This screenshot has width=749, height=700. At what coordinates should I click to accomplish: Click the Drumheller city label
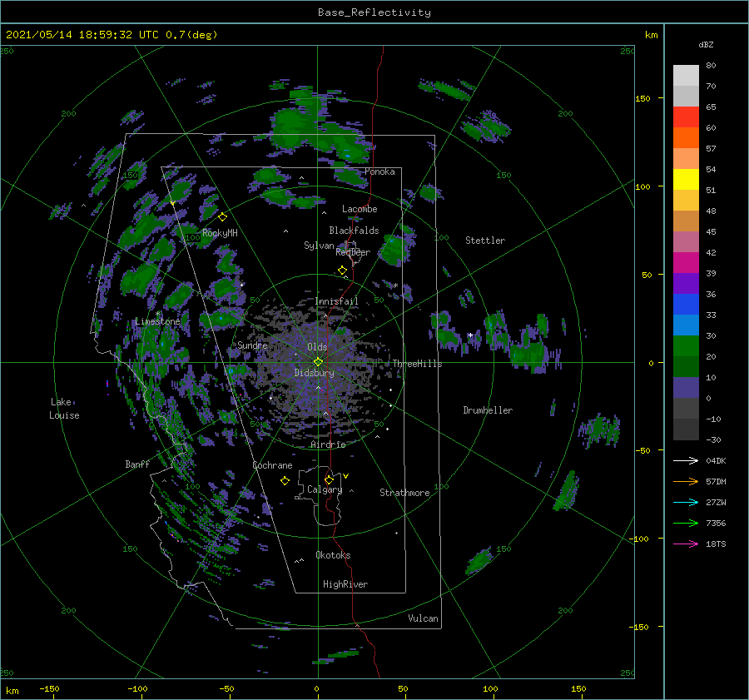(488, 410)
